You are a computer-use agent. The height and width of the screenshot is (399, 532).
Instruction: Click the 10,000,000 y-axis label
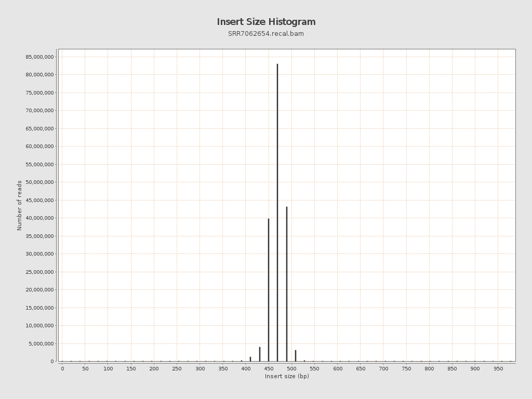(39, 325)
